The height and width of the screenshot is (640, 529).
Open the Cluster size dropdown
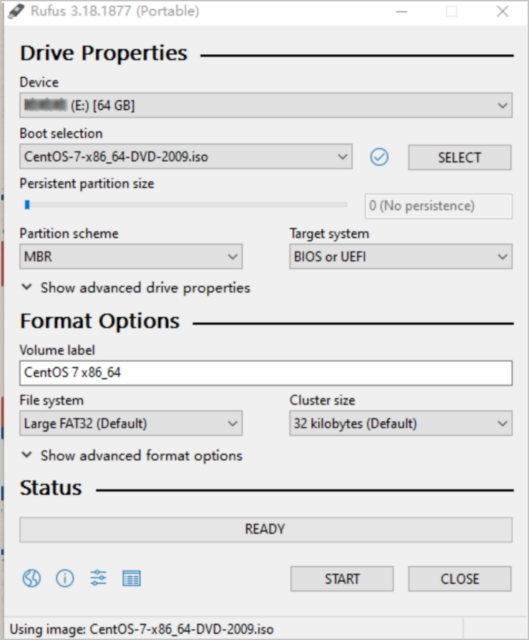click(401, 423)
